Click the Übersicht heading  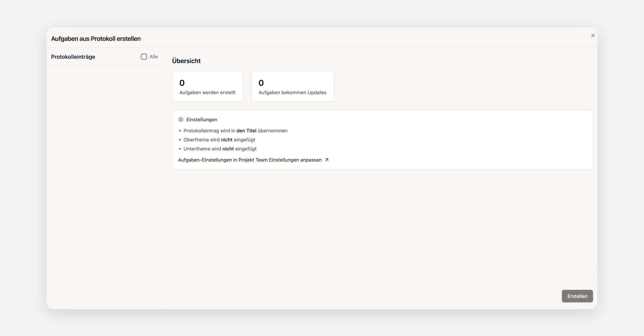click(x=186, y=61)
